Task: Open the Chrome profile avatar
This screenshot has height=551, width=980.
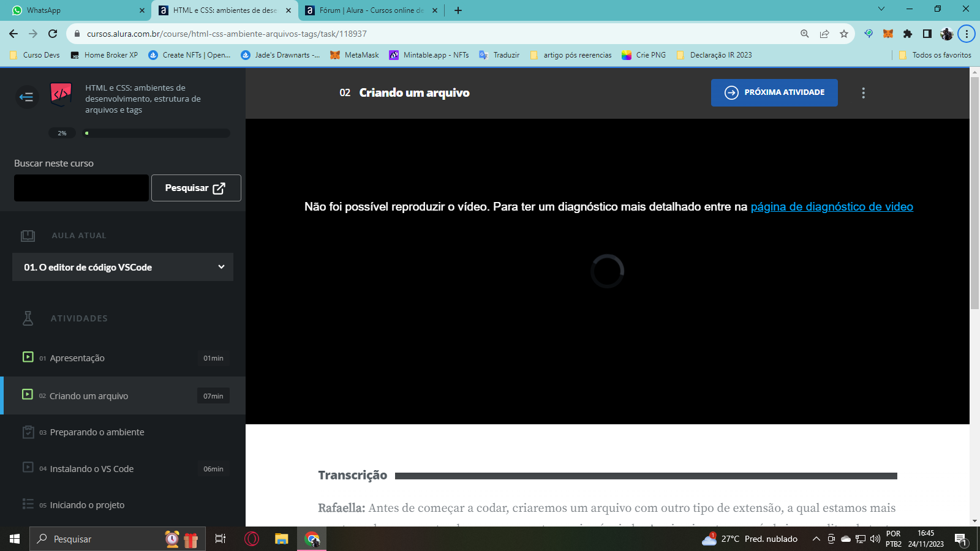Action: click(947, 34)
